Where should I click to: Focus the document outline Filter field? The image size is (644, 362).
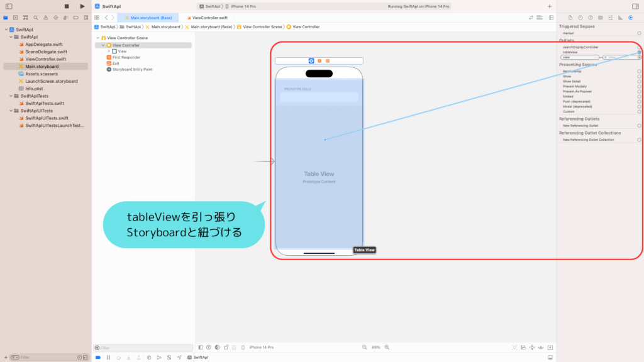143,348
